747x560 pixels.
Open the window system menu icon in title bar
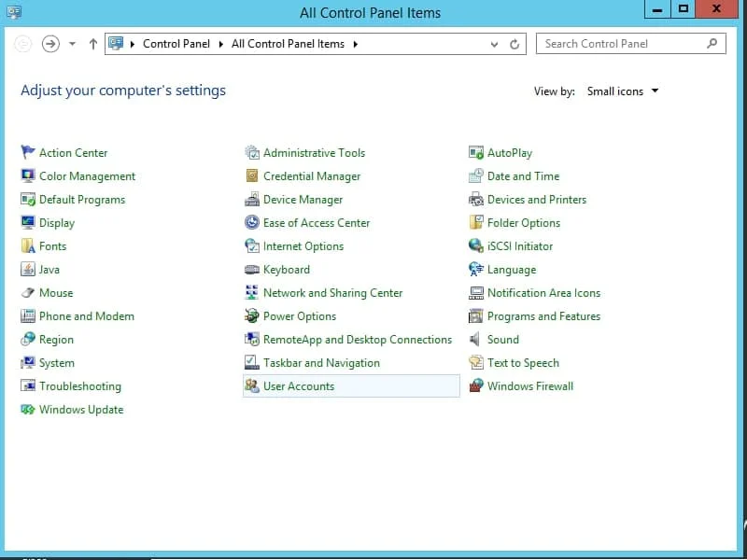[14, 12]
